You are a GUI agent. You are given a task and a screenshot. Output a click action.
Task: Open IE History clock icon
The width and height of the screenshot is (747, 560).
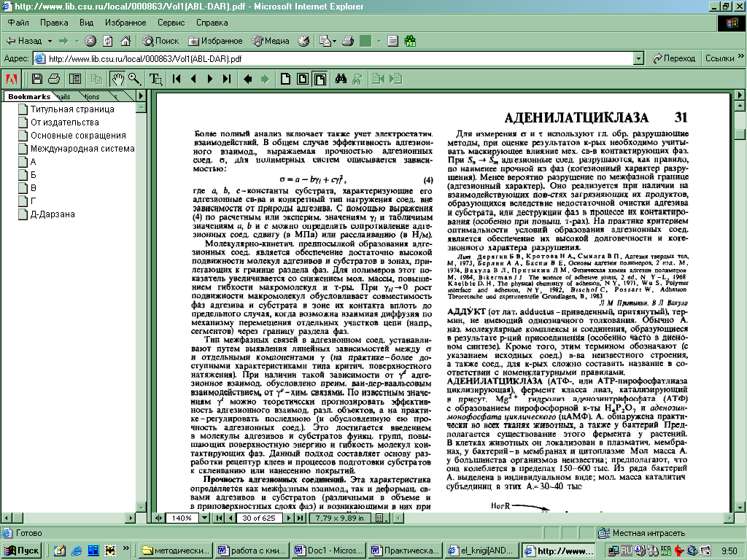pyautogui.click(x=303, y=41)
